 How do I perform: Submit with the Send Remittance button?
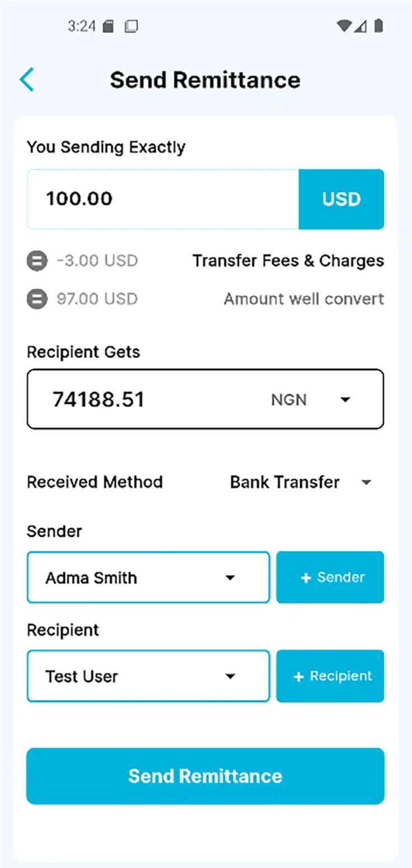(205, 776)
